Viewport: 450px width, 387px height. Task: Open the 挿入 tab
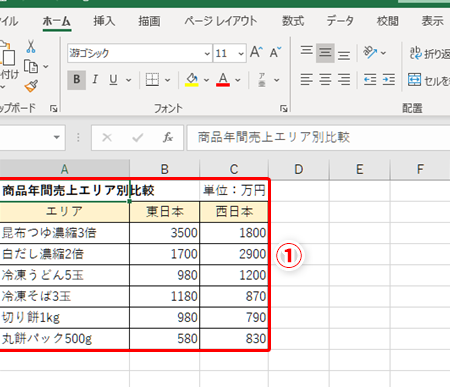pyautogui.click(x=104, y=21)
